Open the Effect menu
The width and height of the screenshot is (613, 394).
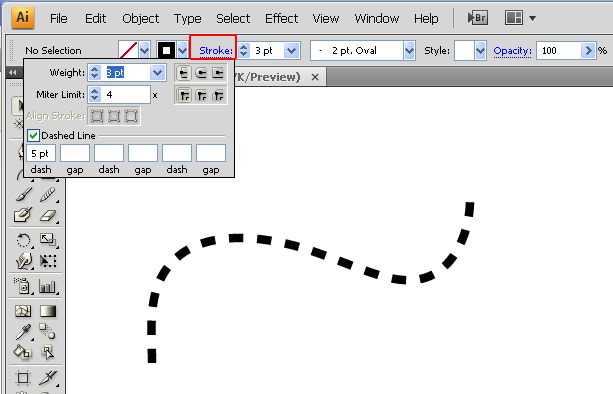coord(281,18)
